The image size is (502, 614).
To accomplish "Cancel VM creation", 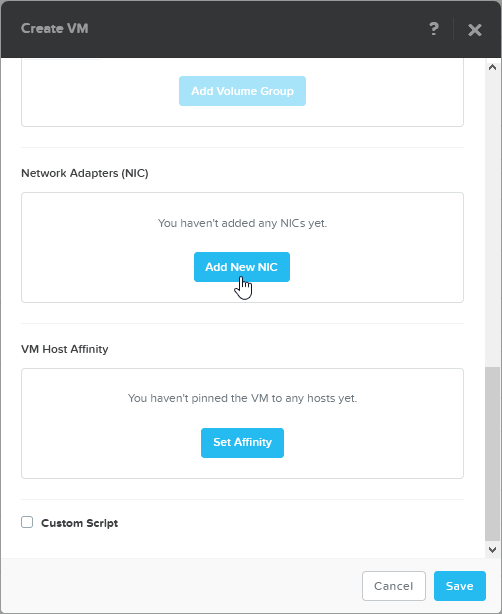I will 394,586.
